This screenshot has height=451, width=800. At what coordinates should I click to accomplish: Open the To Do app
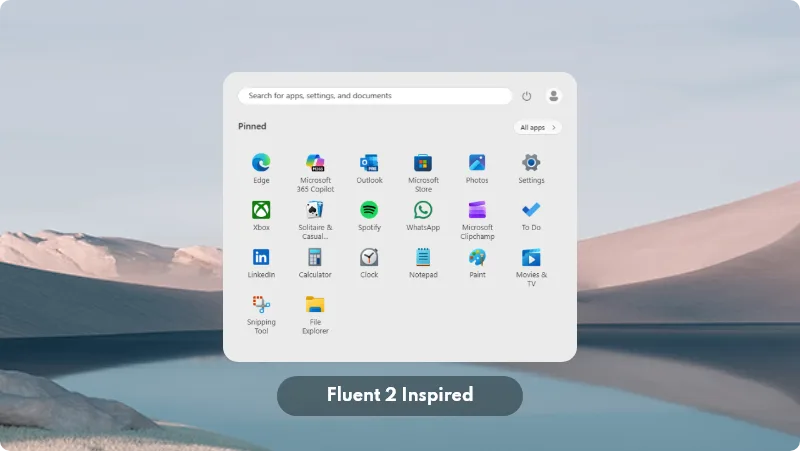tap(531, 210)
